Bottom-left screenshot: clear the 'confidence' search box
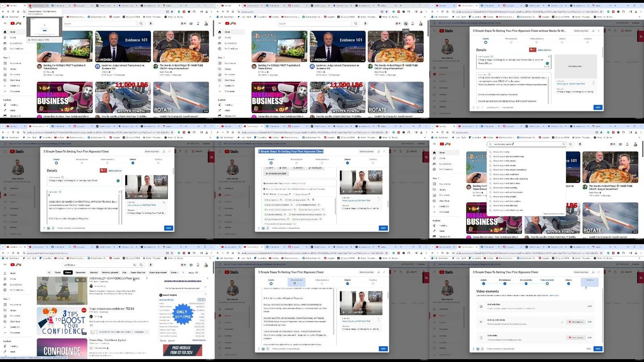 (134, 265)
